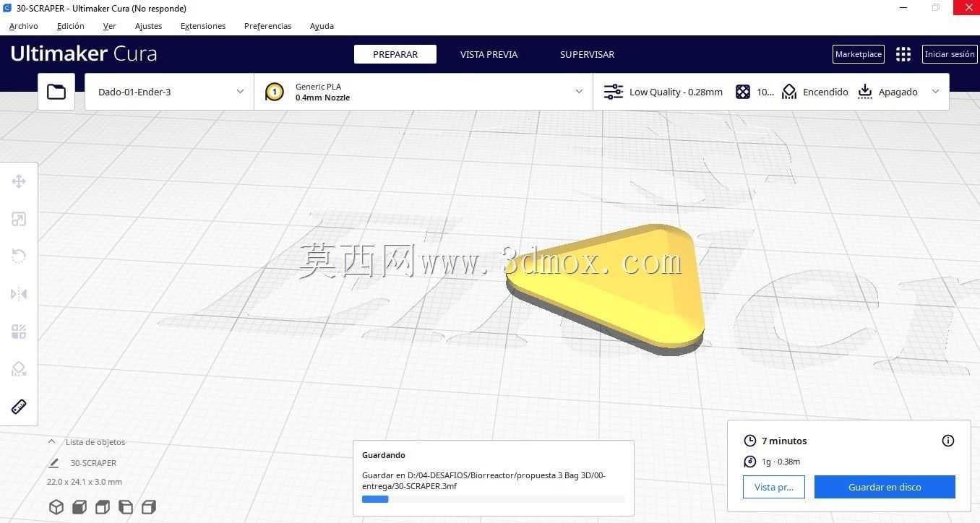Click the Cura title bar app icon
The width and height of the screenshot is (980, 523).
7,8
